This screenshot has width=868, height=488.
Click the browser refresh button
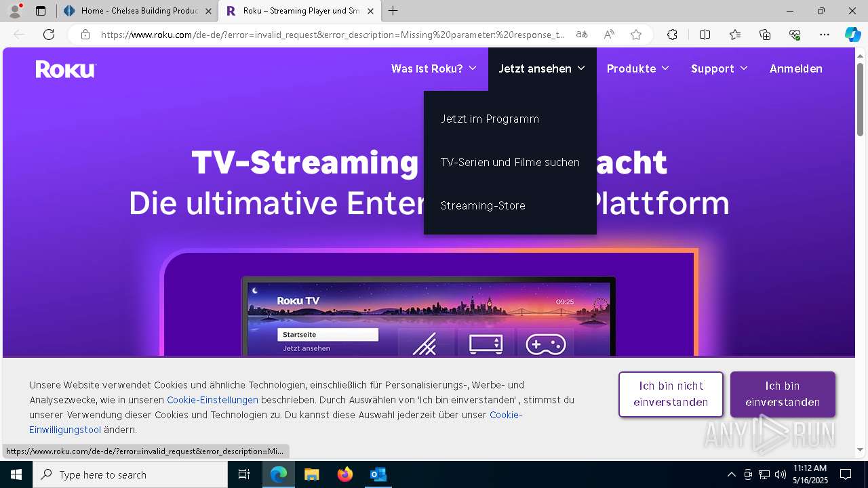pos(49,35)
